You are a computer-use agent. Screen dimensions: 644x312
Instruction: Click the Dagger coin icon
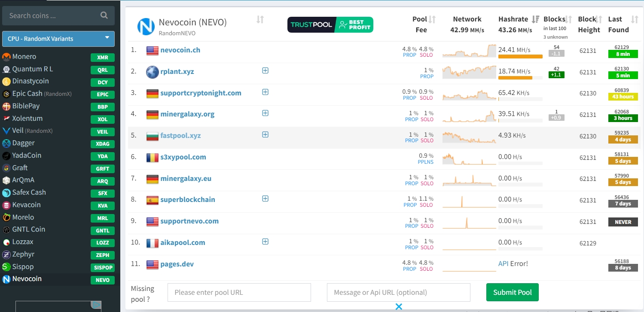point(6,143)
